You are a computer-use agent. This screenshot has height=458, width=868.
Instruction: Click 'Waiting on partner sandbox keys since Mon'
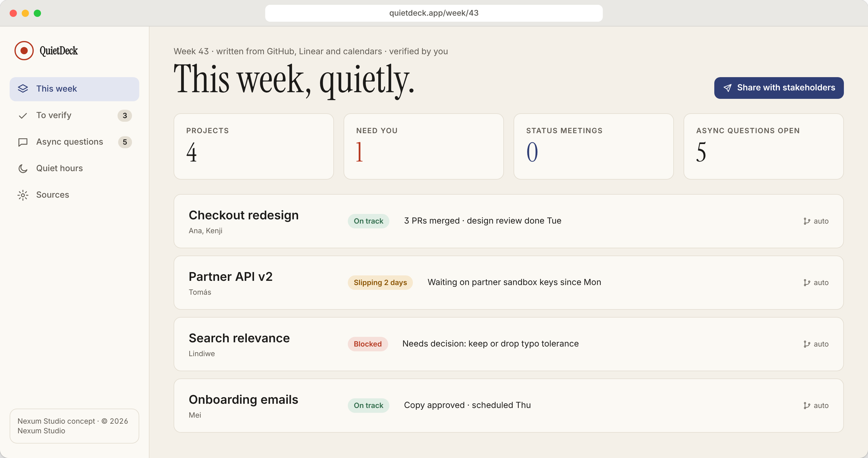pos(514,282)
